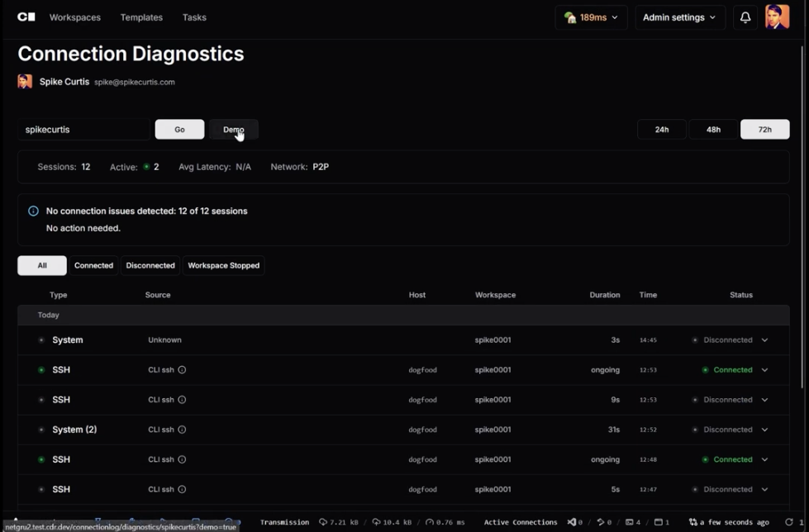This screenshot has width=809, height=532.
Task: Open the 189ms latency dropdown
Action: [592, 17]
